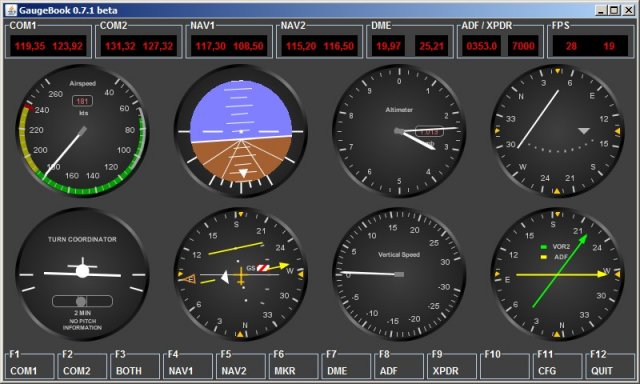Click NAV1 active frequency 117,30
Screen dimensions: 640x384
coord(211,46)
